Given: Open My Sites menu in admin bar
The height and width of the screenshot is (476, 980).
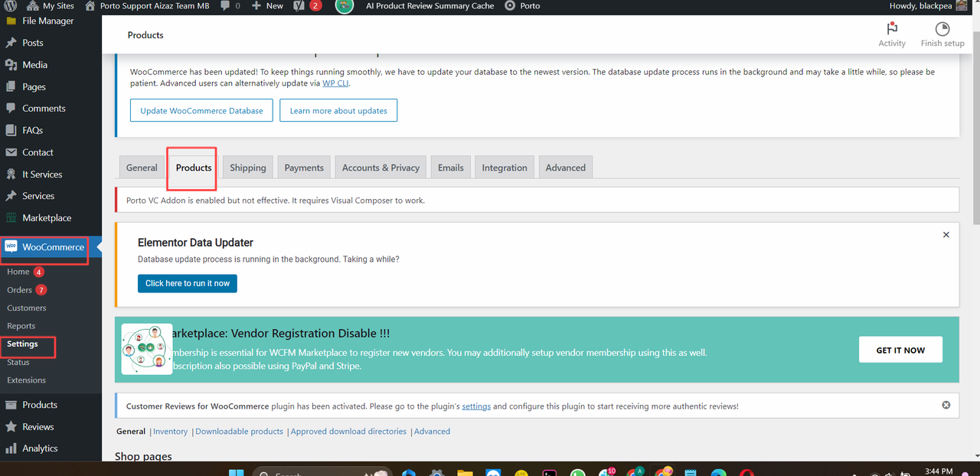Looking at the screenshot, I should point(50,5).
